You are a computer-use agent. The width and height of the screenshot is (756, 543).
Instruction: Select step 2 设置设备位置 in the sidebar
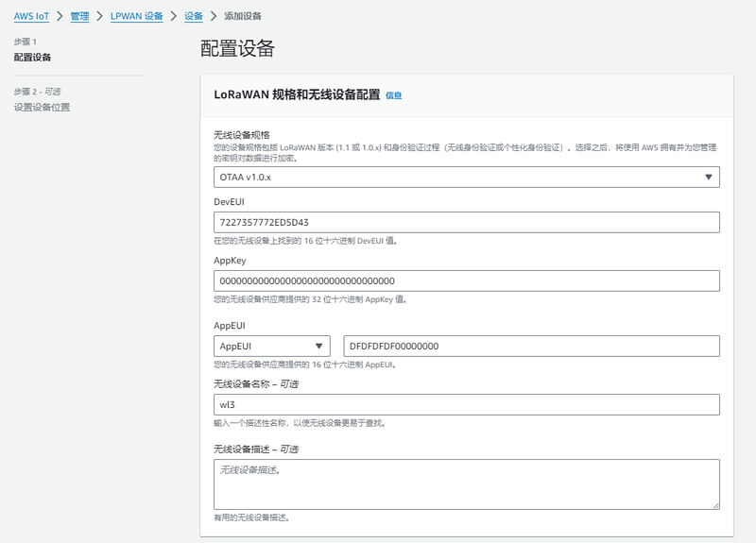[x=42, y=107]
